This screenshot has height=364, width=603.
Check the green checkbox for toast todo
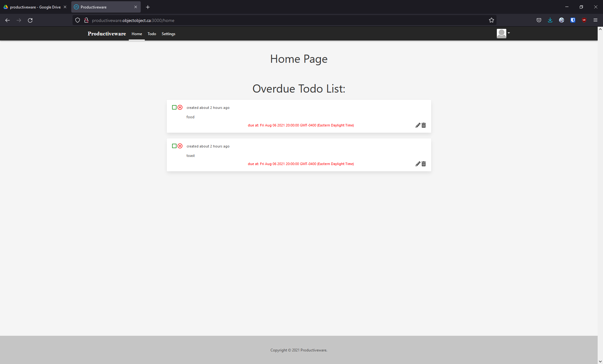click(x=174, y=146)
